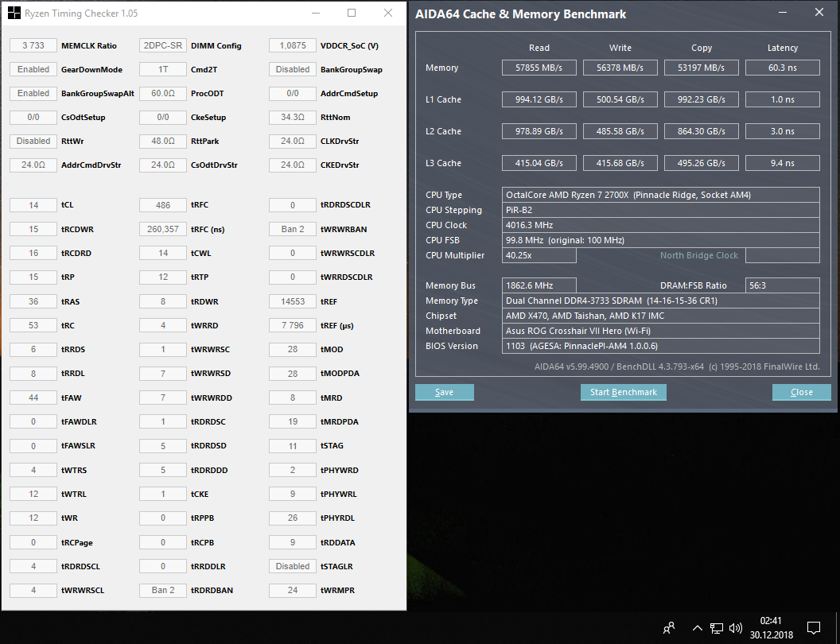Click the RttNom 34.3Ω field
The width and height of the screenshot is (840, 644).
click(293, 117)
